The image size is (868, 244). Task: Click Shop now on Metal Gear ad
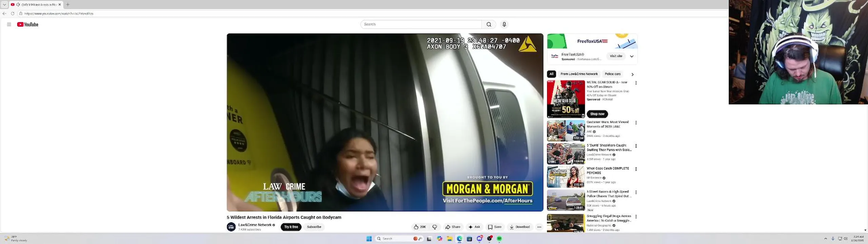coord(597,114)
